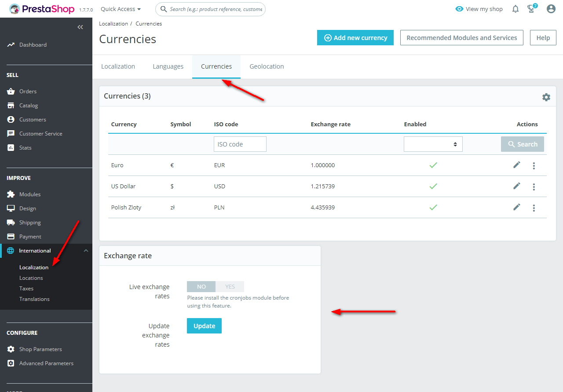Select the Polish Zloty currency name
This screenshot has width=563, height=392.
[x=126, y=207]
